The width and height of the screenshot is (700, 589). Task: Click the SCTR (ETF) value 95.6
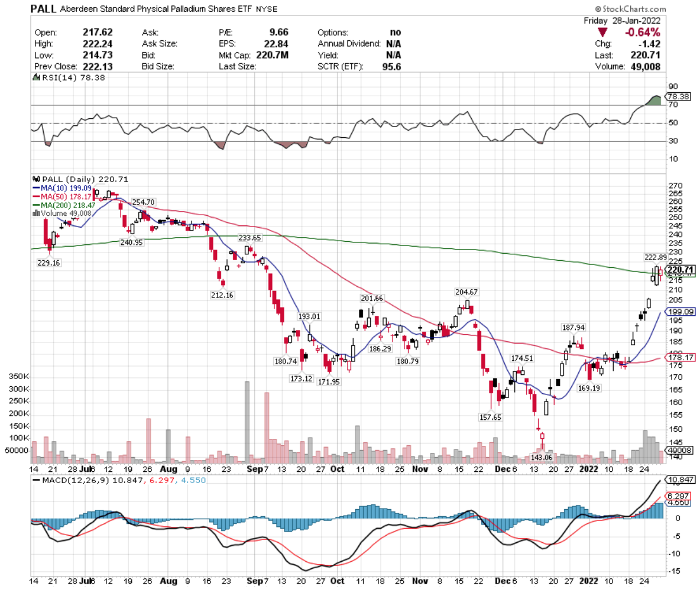click(x=391, y=67)
